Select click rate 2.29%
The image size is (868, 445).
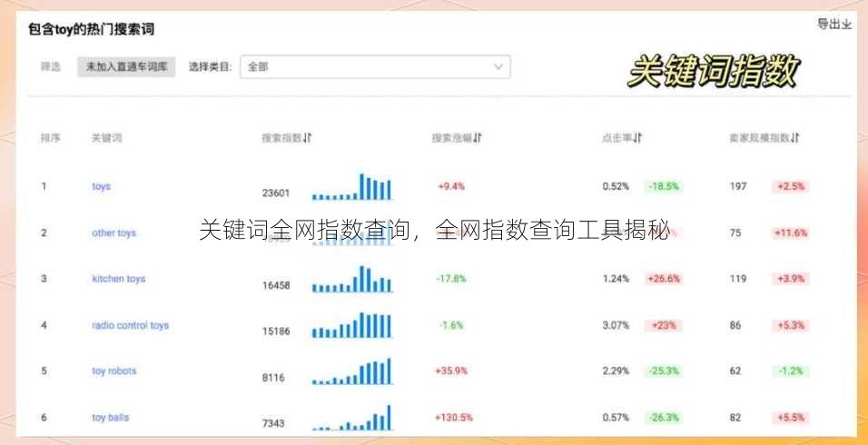(x=616, y=371)
